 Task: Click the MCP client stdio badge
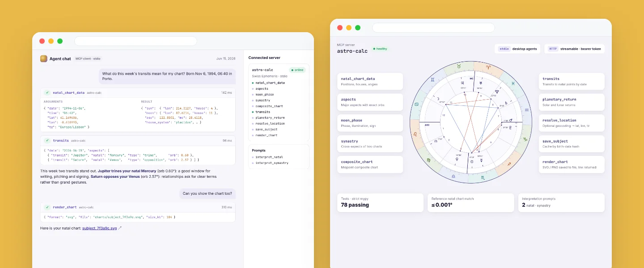coord(88,59)
